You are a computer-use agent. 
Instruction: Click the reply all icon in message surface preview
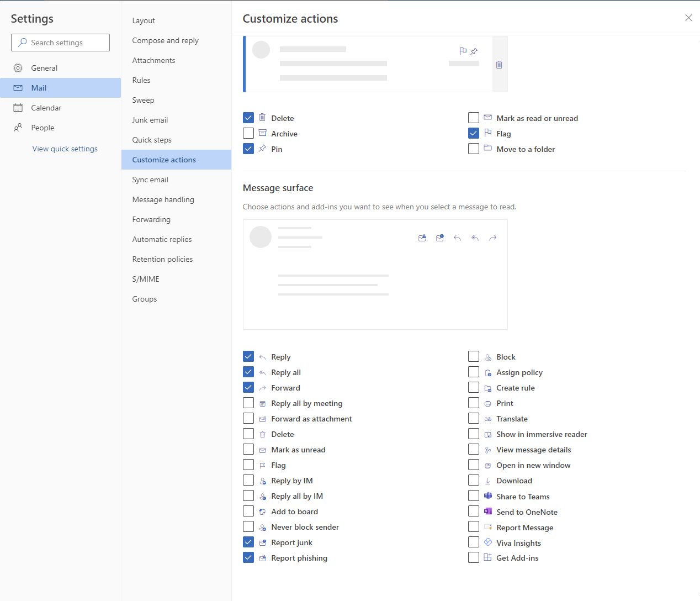pos(475,238)
